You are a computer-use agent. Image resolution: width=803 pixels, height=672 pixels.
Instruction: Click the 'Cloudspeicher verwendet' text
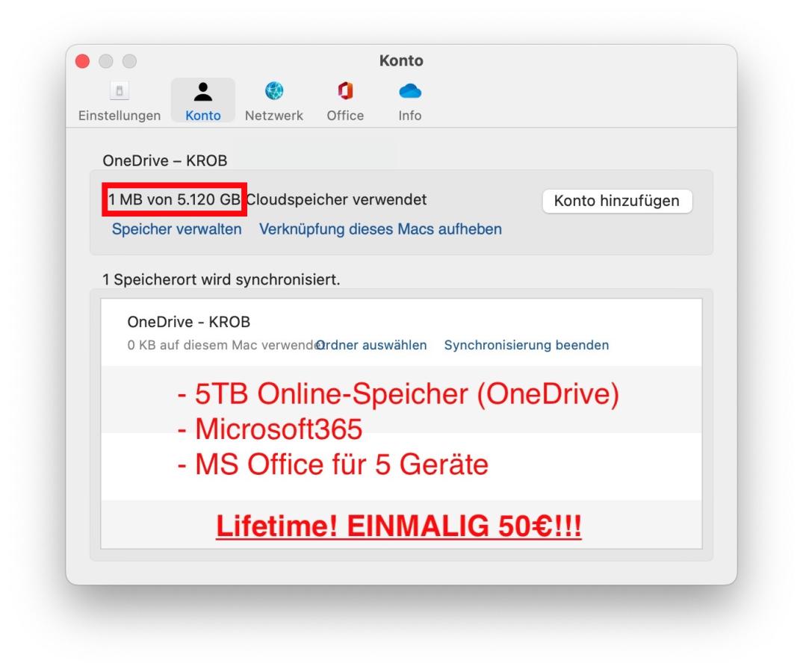click(x=336, y=199)
